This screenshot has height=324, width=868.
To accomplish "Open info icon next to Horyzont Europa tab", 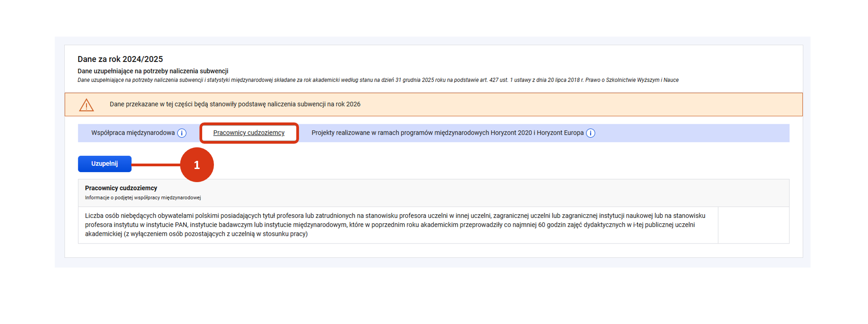I will 591,133.
